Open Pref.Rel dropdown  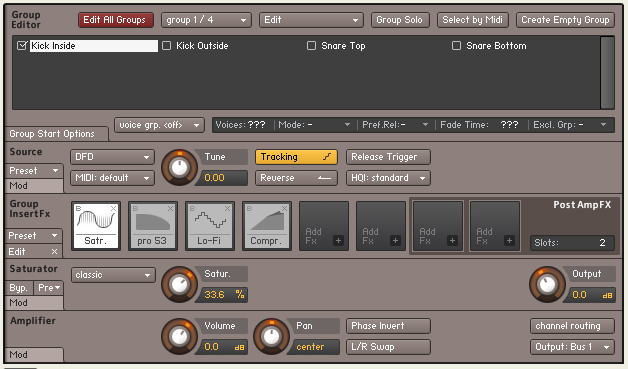pos(395,125)
